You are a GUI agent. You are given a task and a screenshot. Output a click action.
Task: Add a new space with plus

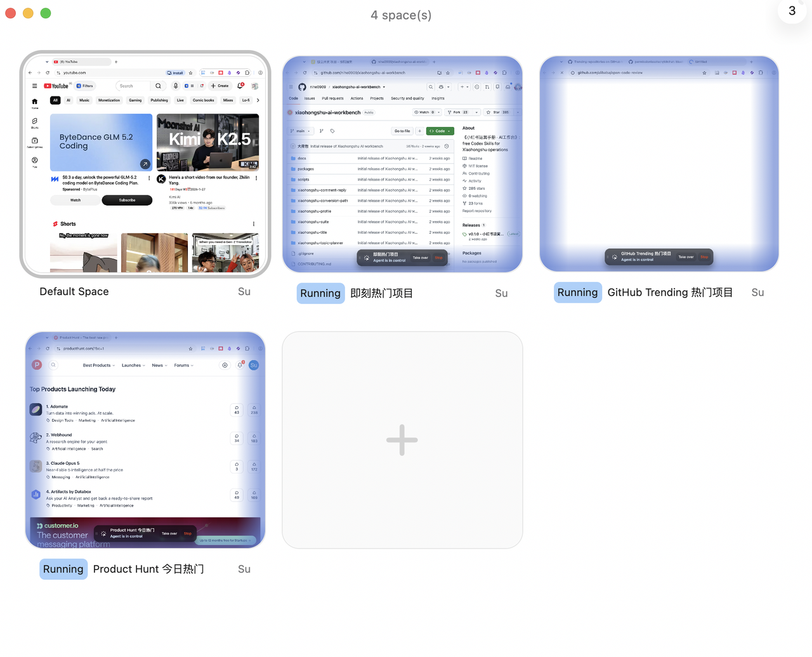[402, 440]
